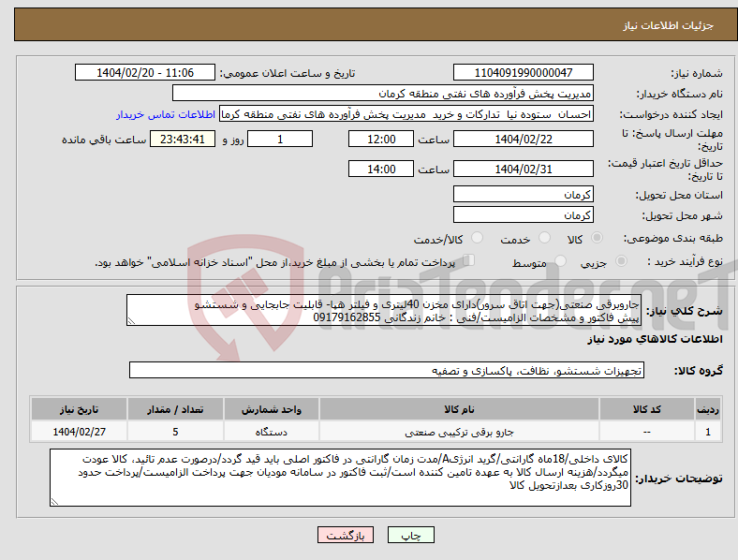Click the remaining time field 23:43:41
The width and height of the screenshot is (738, 560).
(x=183, y=139)
